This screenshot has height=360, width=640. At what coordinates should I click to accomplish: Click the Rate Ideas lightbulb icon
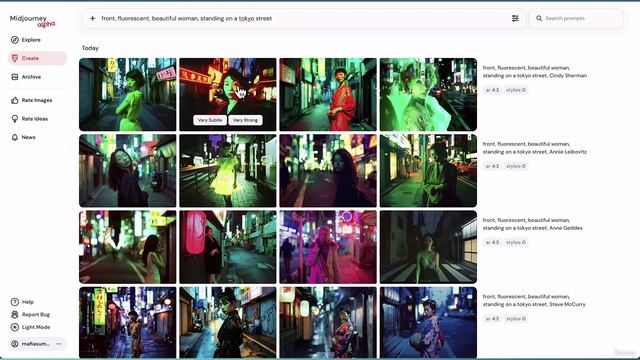[x=15, y=119]
